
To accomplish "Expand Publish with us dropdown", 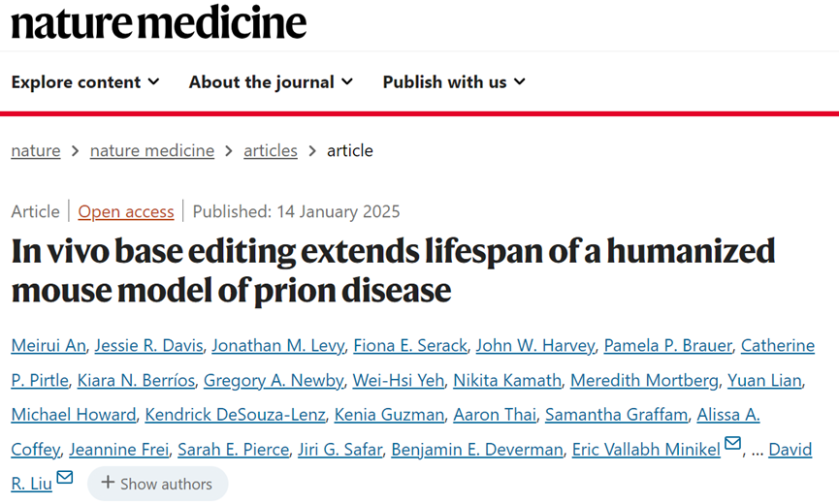I will click(454, 81).
